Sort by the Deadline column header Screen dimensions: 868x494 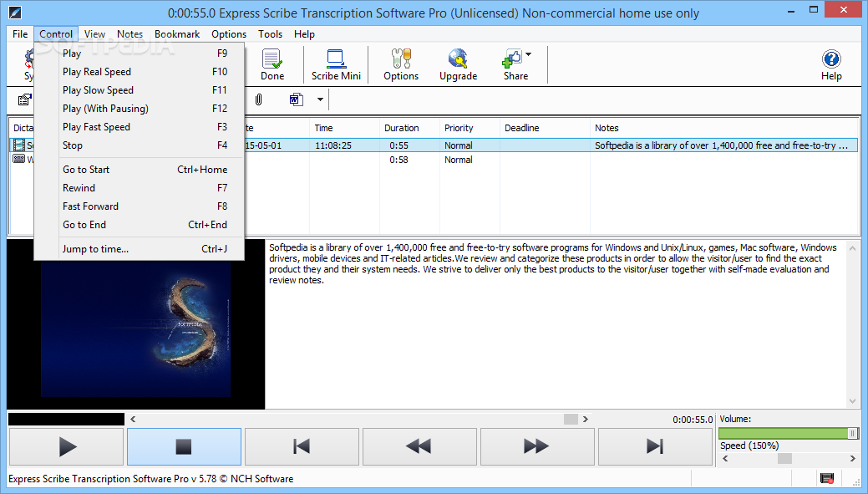[x=545, y=128]
